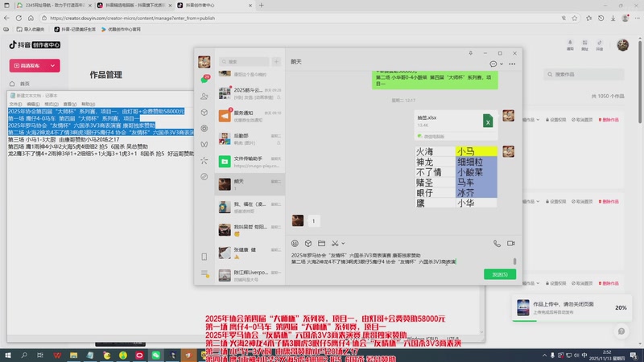This screenshot has height=362, width=644.
Task: Add page to browser favorites star
Action: click(x=575, y=18)
